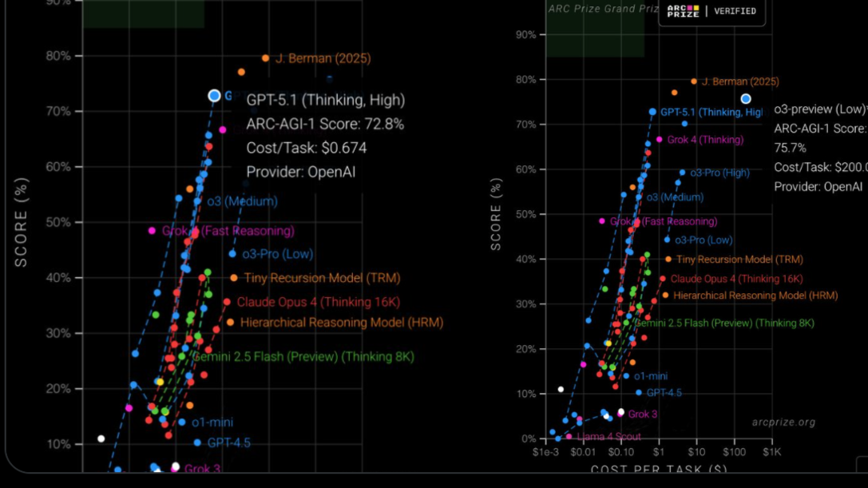The image size is (868, 488).
Task: Select Claude Opus 4 point in left chart
Action: coord(227,302)
